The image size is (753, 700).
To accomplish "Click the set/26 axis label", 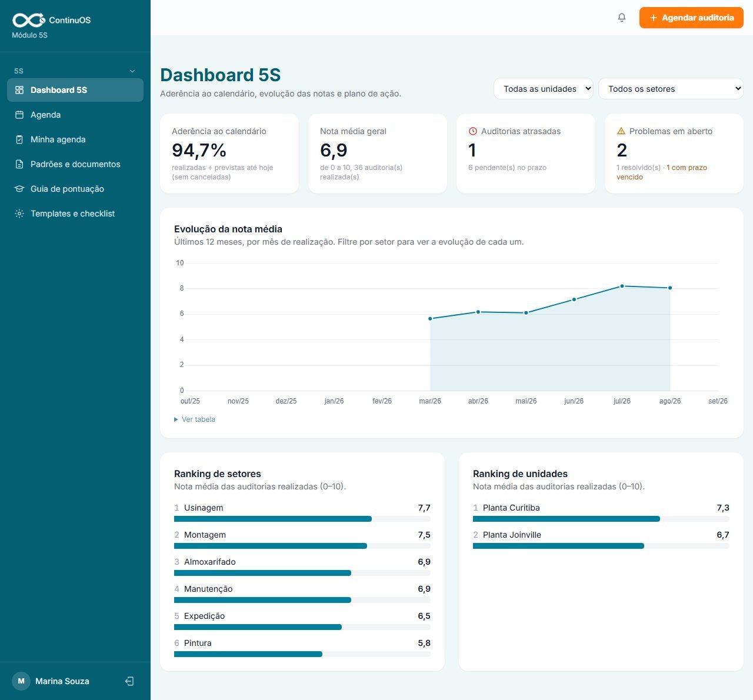I will click(718, 401).
